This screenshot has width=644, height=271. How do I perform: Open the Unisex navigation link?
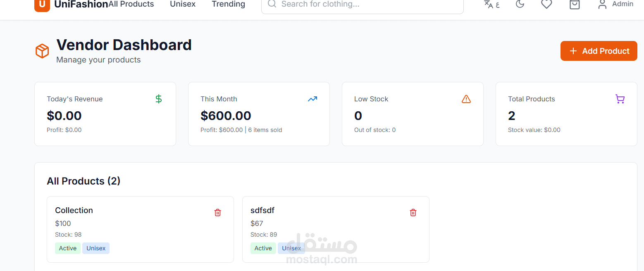[x=183, y=4]
